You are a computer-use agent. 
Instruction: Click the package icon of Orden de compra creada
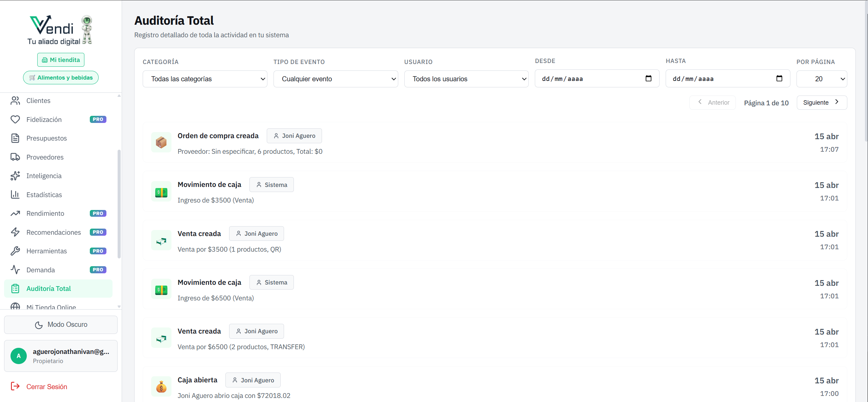coord(161,143)
